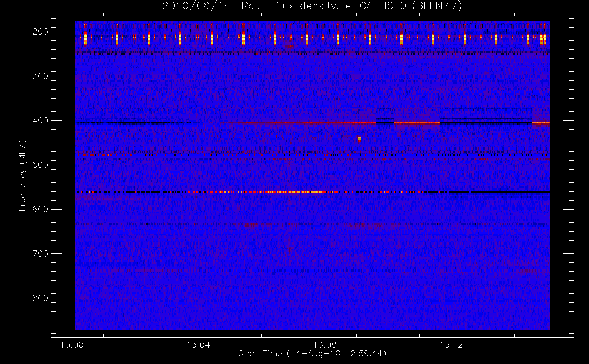
Task: Click the 13:08 time tick label
Action: 325,345
